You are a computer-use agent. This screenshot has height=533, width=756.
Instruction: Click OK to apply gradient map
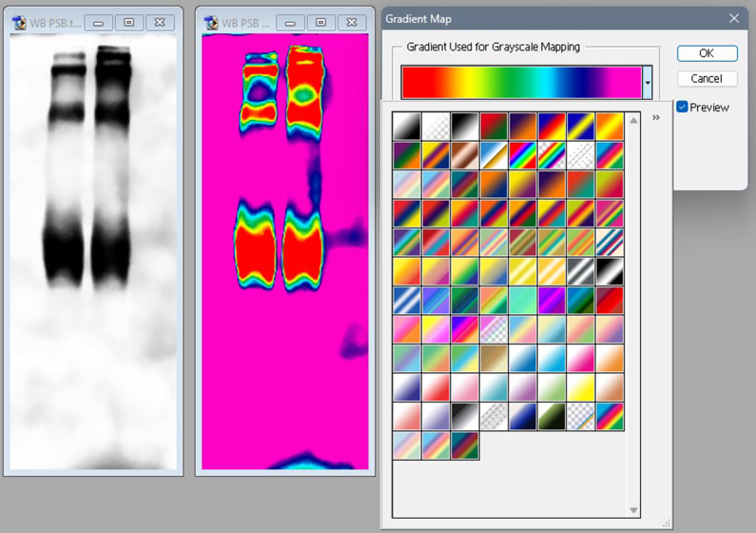707,53
